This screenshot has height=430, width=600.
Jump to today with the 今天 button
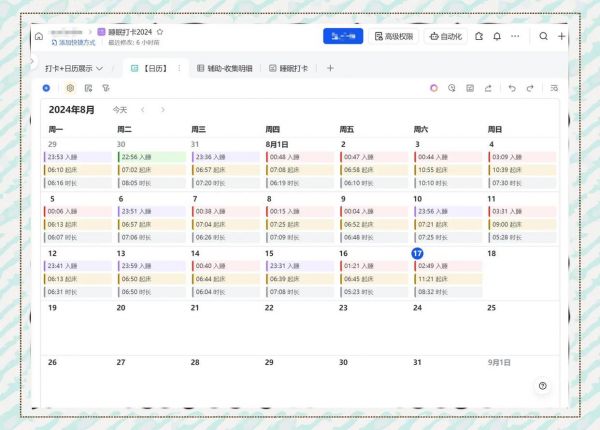point(120,109)
